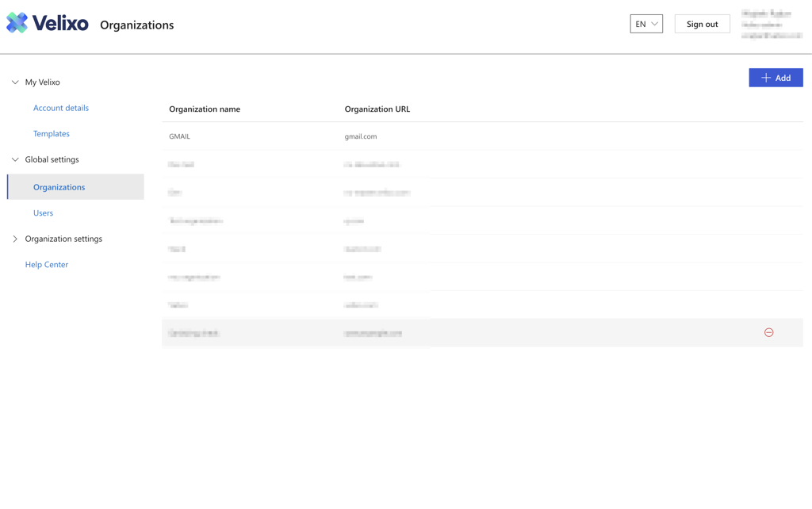Screen dimensions: 812x509
Task: Click the Organizations page title heading
Action: point(137,25)
